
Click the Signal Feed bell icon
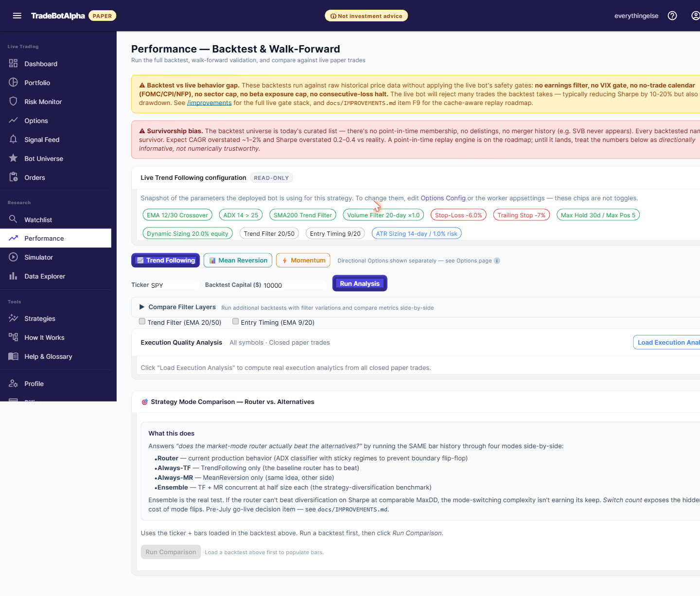click(13, 140)
